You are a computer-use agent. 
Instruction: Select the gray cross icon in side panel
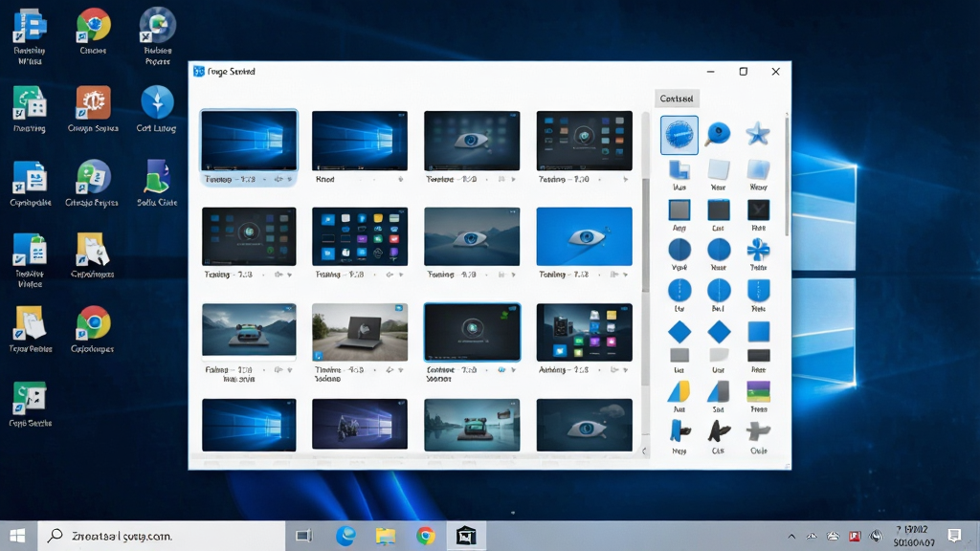758,431
